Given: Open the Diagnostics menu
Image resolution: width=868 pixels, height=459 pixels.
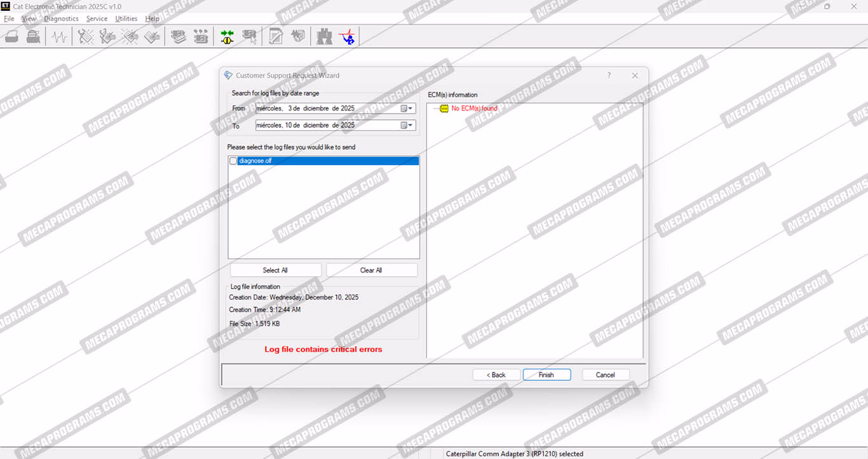Looking at the screenshot, I should [x=61, y=18].
